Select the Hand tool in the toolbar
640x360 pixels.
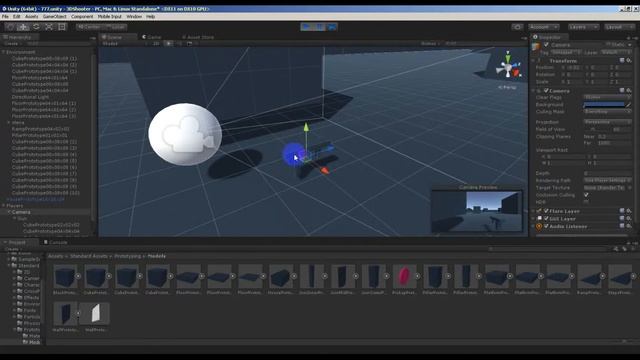[x=11, y=27]
